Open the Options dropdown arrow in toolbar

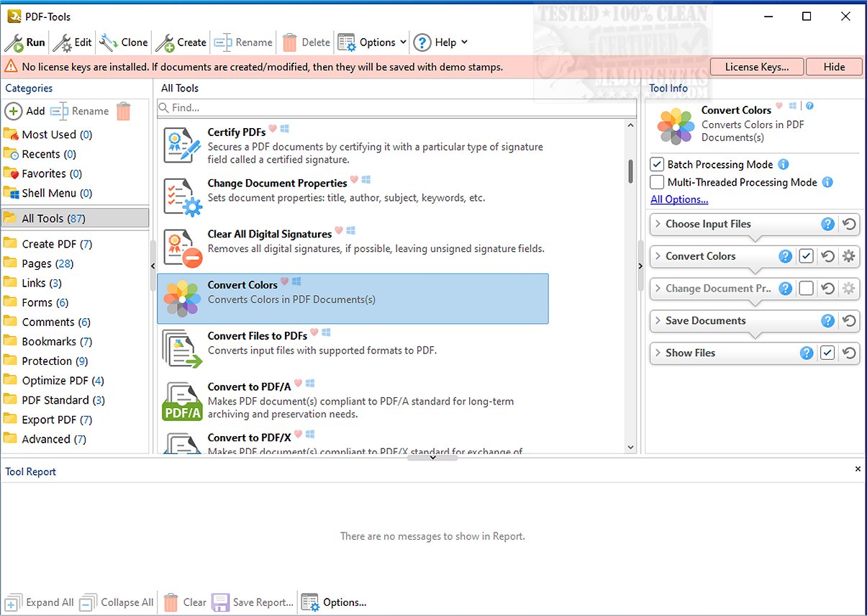tap(403, 42)
